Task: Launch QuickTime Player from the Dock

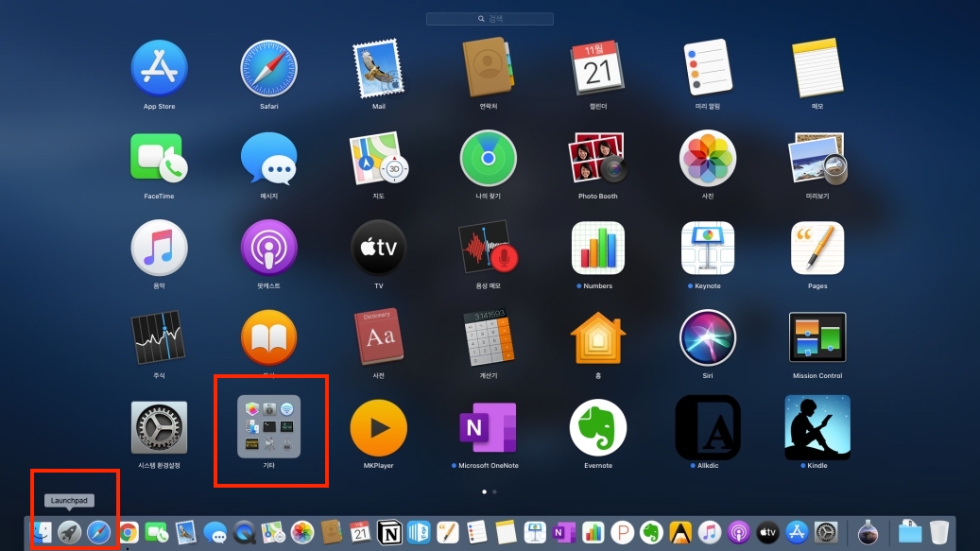Action: 245,532
